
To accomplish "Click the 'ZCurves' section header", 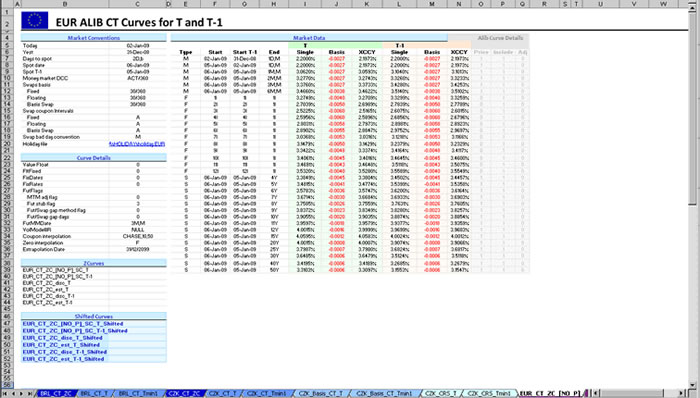I will (x=94, y=263).
